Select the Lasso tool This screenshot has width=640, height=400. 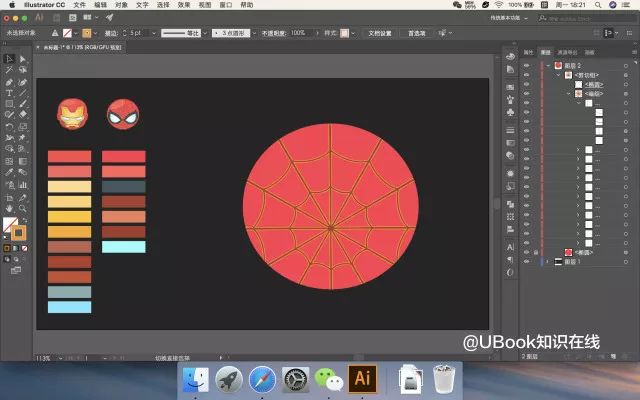point(23,70)
